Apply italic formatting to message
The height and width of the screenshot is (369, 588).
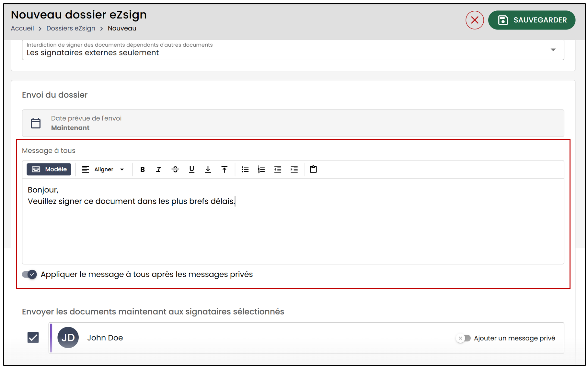[x=158, y=169]
